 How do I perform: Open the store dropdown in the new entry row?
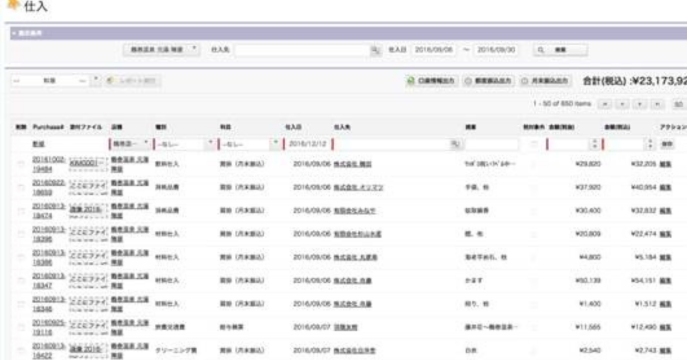point(130,144)
